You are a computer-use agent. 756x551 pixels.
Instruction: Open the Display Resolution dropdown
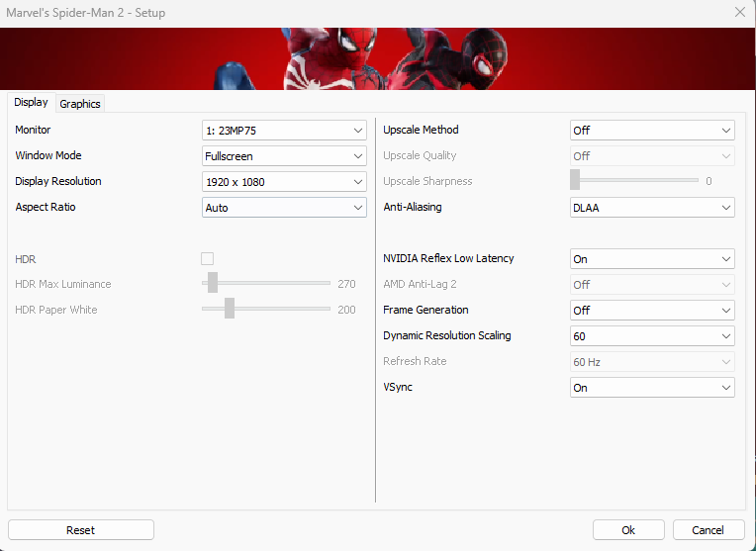pos(284,182)
